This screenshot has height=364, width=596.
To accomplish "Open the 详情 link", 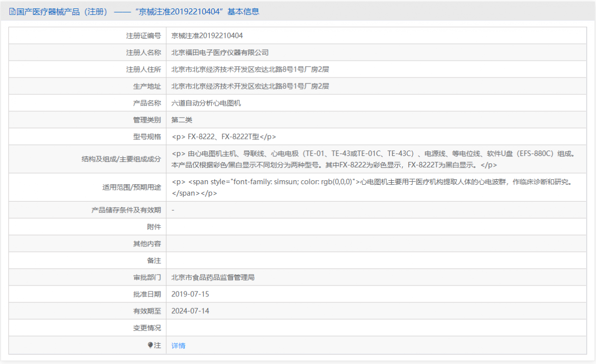I will (x=178, y=345).
